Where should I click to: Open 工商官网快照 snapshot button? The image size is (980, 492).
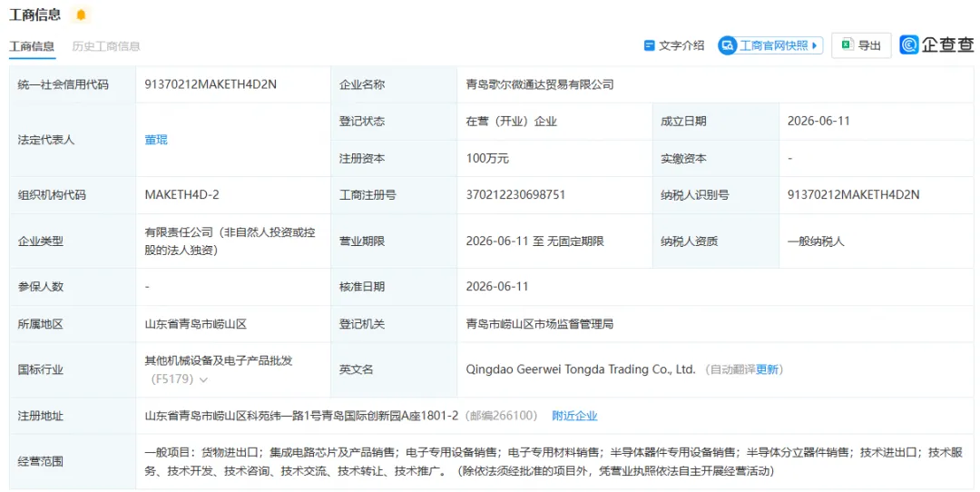pyautogui.click(x=770, y=45)
